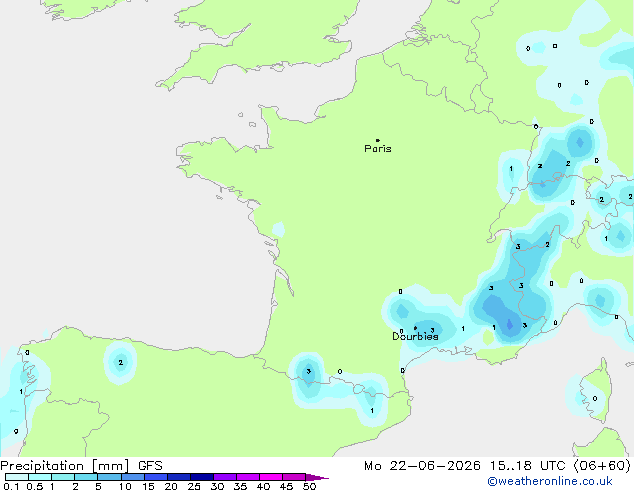Pick the 40–45 mm bright magenta swatch
Image resolution: width=634 pixels, height=490 pixels.
pos(271,477)
